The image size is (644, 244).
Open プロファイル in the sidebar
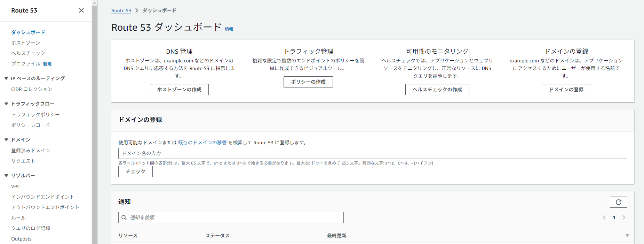tap(26, 64)
